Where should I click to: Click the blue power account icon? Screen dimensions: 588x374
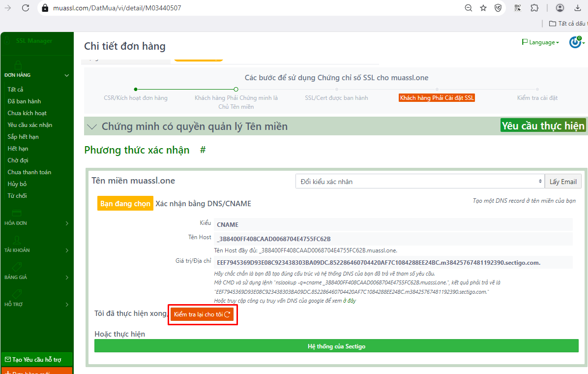click(575, 43)
